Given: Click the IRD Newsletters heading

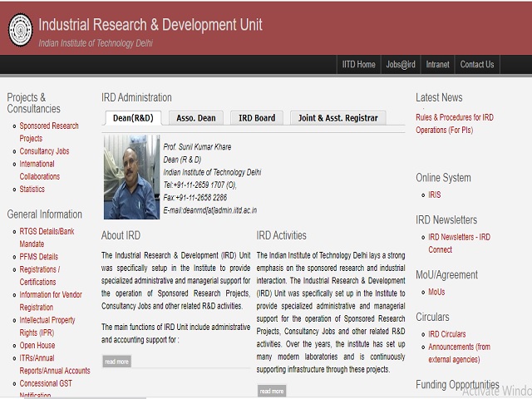Looking at the screenshot, I should pos(446,219).
